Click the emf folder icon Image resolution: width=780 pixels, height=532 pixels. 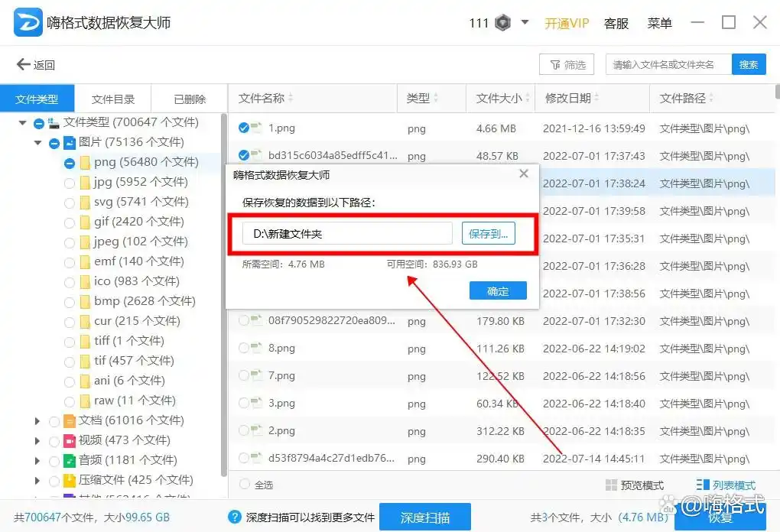(x=85, y=262)
